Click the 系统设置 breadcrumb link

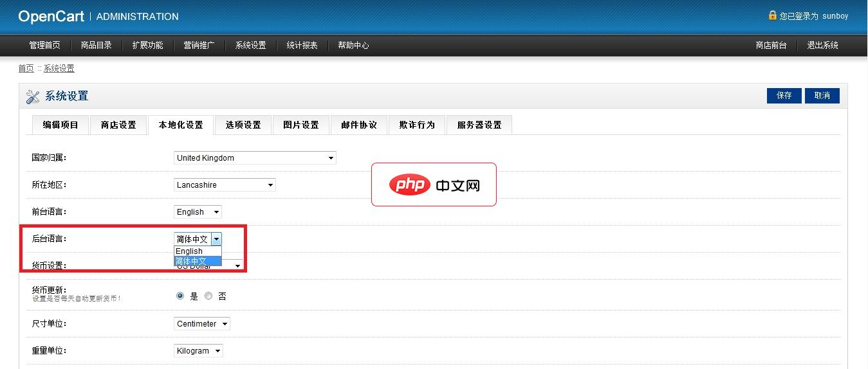[59, 69]
